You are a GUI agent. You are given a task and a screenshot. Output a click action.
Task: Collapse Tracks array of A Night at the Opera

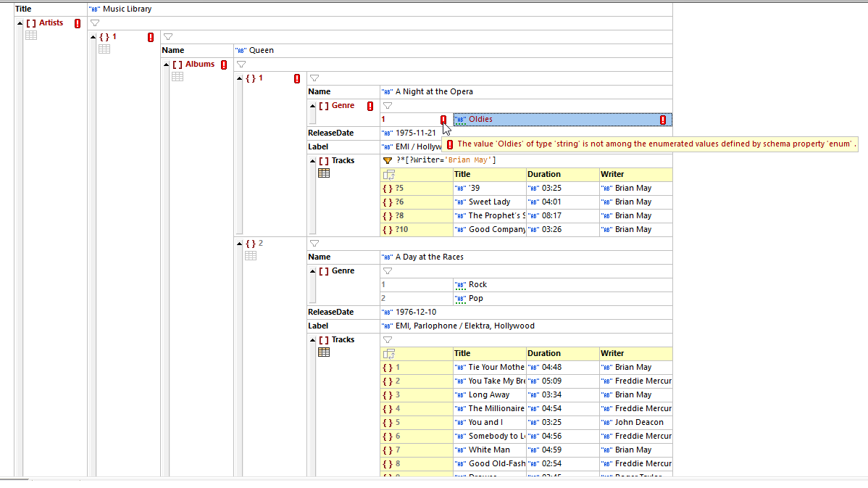pos(312,161)
